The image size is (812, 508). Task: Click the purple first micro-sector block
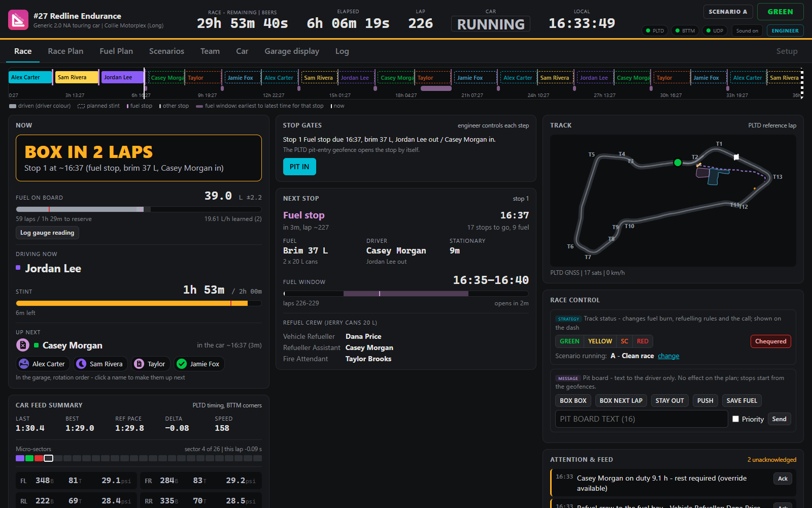tap(20, 458)
